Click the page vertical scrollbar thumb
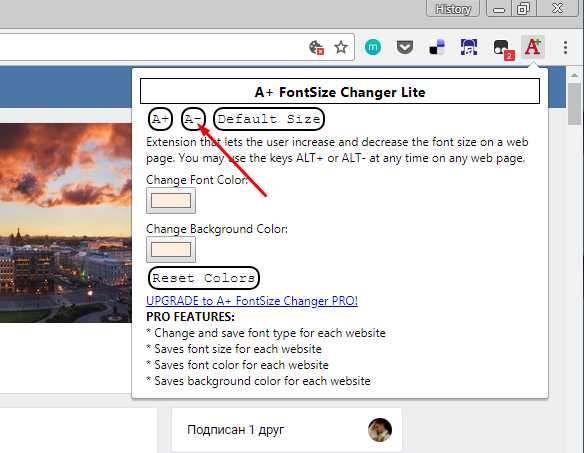Image resolution: width=584 pixels, height=453 pixels. pos(575,104)
